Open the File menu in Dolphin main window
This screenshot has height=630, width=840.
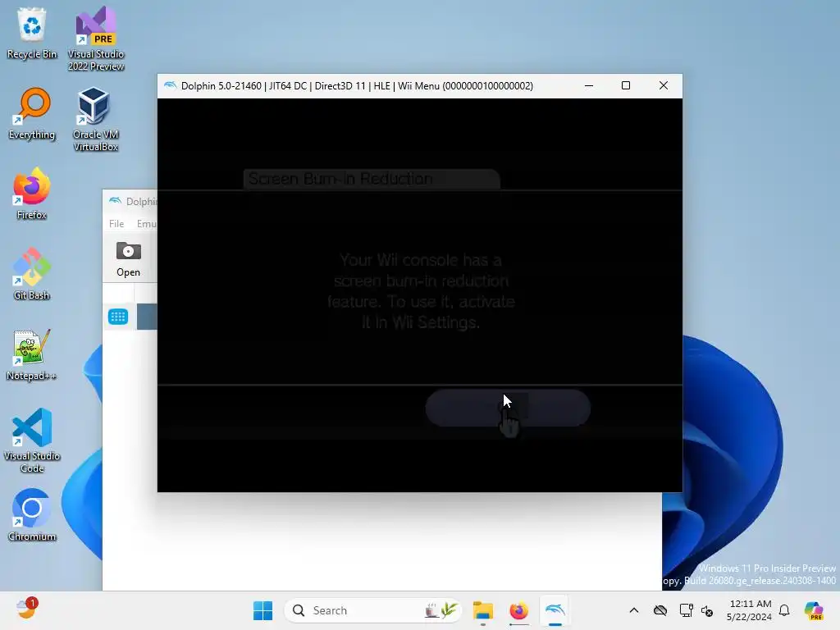click(x=116, y=224)
